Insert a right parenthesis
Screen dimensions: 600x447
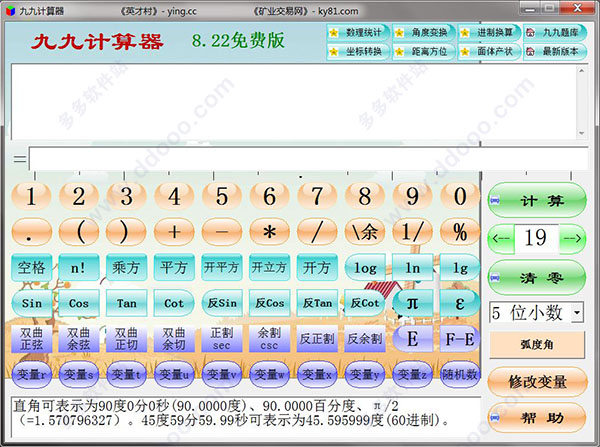127,232
